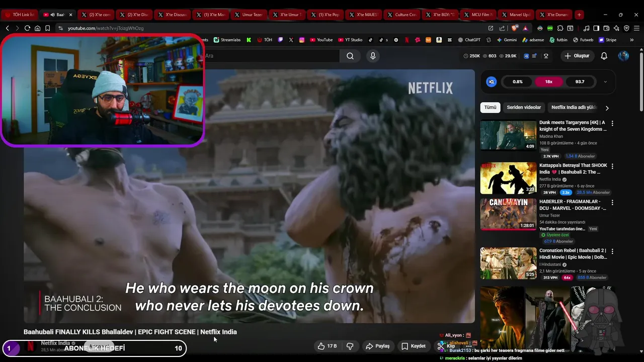Screen dimensions: 644x362
Task: Like the video showing 17 B
Action: tap(327, 346)
